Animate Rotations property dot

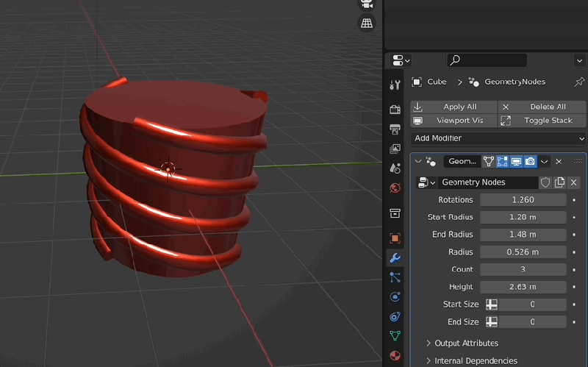574,200
